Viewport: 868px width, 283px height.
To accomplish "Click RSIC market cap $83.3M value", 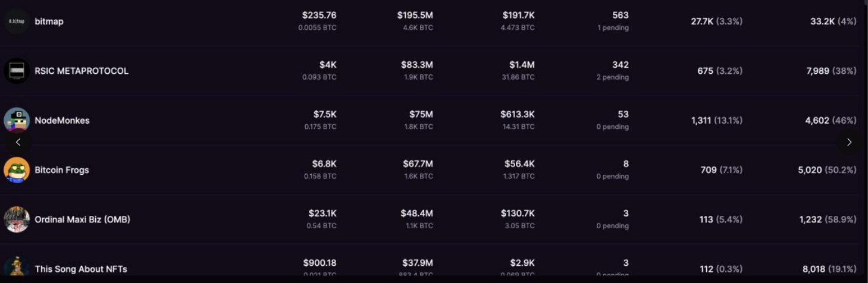I will 416,64.
